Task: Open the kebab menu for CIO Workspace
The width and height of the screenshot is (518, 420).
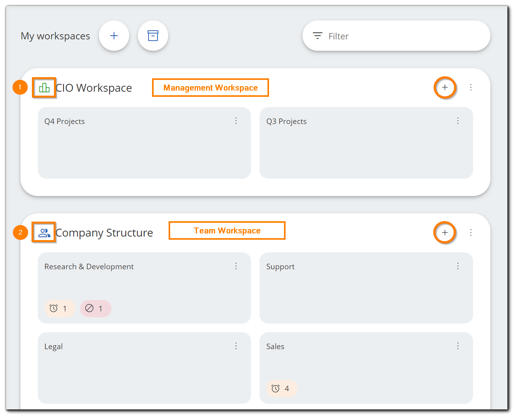Action: pyautogui.click(x=471, y=87)
